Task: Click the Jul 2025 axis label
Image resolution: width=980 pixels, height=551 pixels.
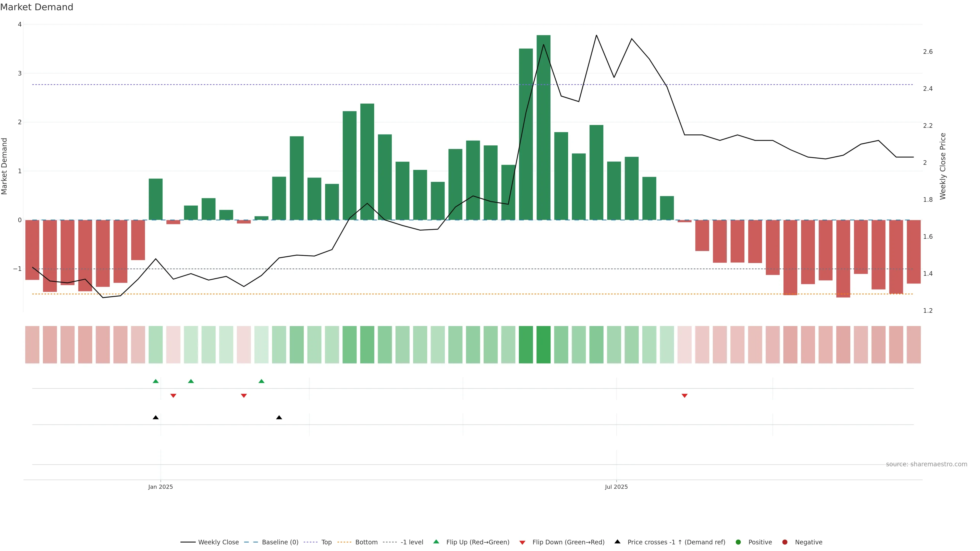Action: [x=616, y=487]
